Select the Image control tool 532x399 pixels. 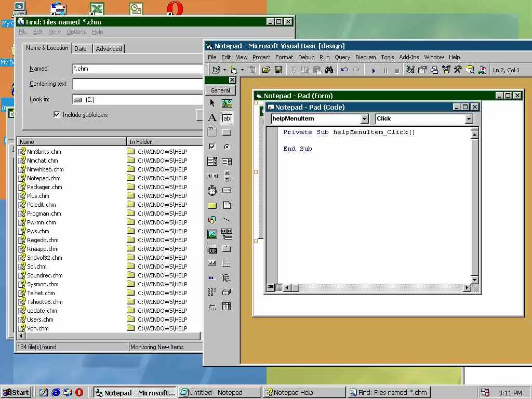point(212,234)
